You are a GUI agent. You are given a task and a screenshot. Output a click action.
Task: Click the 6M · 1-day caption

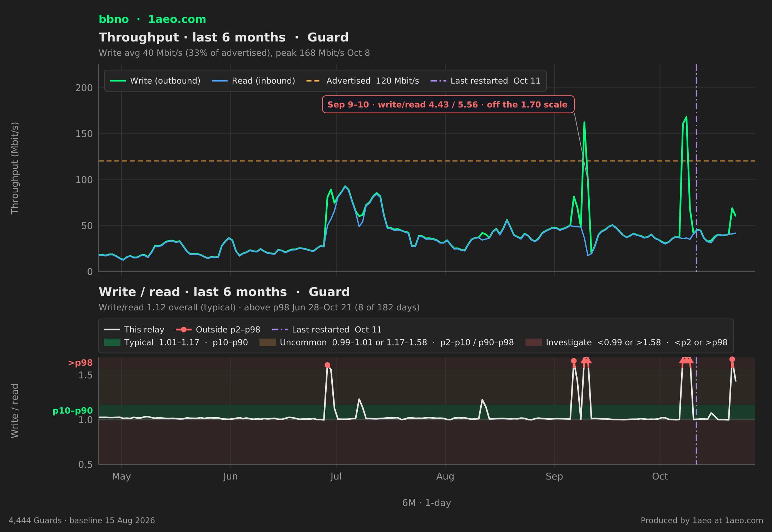(427, 503)
